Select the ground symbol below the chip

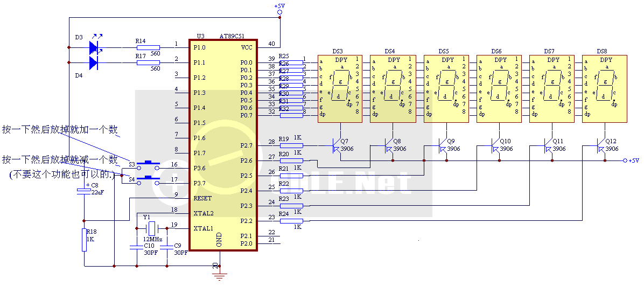[219, 276]
